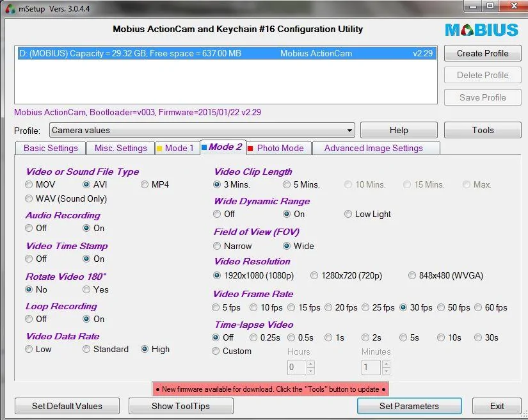This screenshot has width=528, height=420.
Task: Turn Audio Recording On
Action: [x=93, y=228]
